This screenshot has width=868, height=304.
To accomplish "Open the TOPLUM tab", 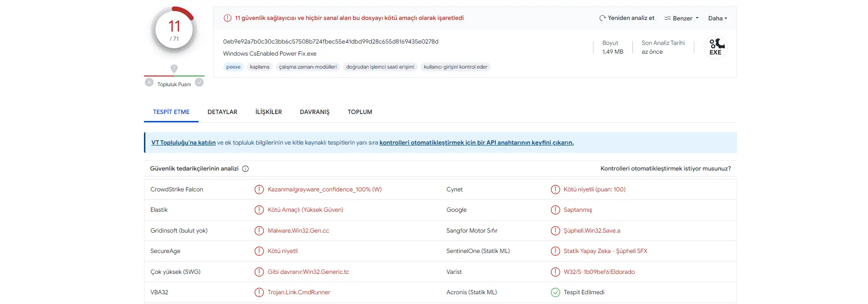I will (360, 112).
